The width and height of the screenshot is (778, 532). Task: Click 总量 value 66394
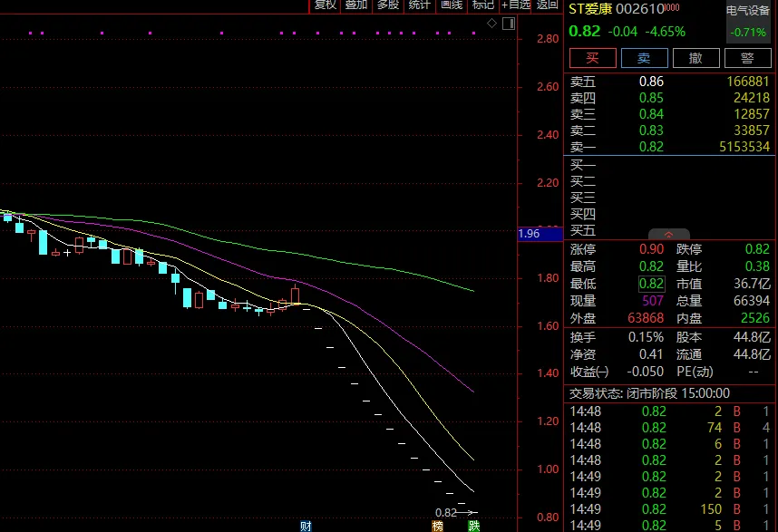point(752,301)
